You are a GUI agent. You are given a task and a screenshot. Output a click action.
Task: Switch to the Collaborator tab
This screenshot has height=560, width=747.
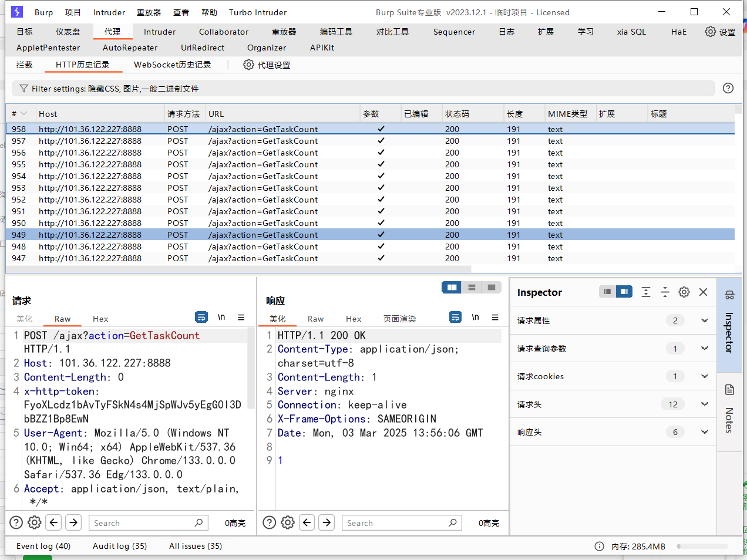tap(224, 32)
